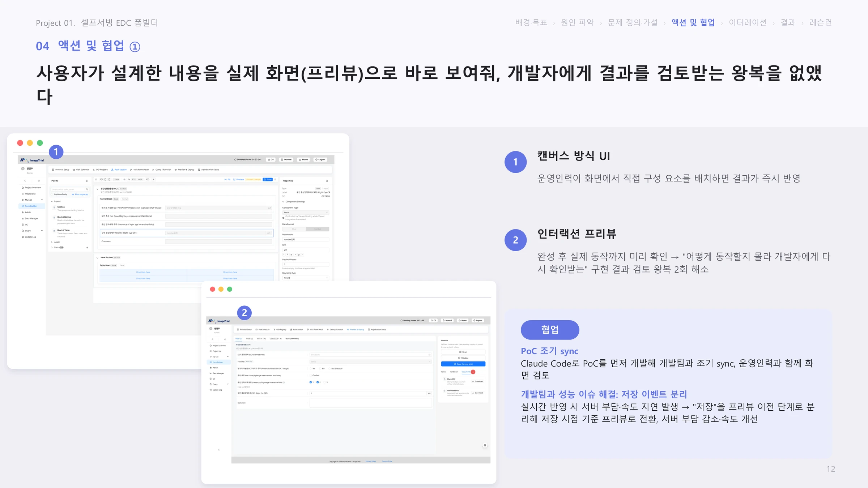Collapse Layout group in Palette

(x=52, y=201)
